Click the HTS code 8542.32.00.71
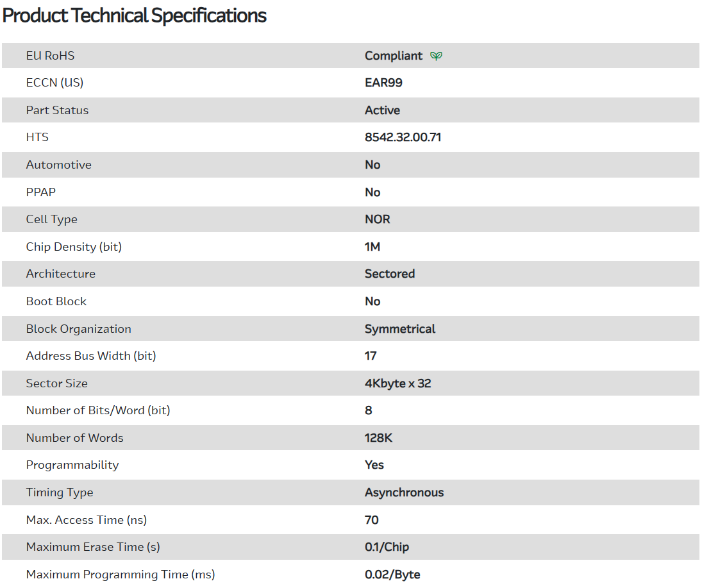Image resolution: width=702 pixels, height=588 pixels. (x=403, y=137)
